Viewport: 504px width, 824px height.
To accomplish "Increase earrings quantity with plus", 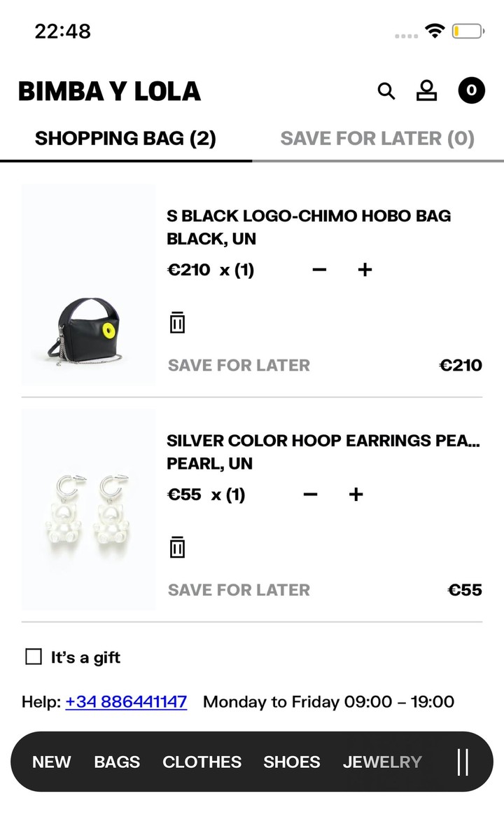I will coord(355,494).
